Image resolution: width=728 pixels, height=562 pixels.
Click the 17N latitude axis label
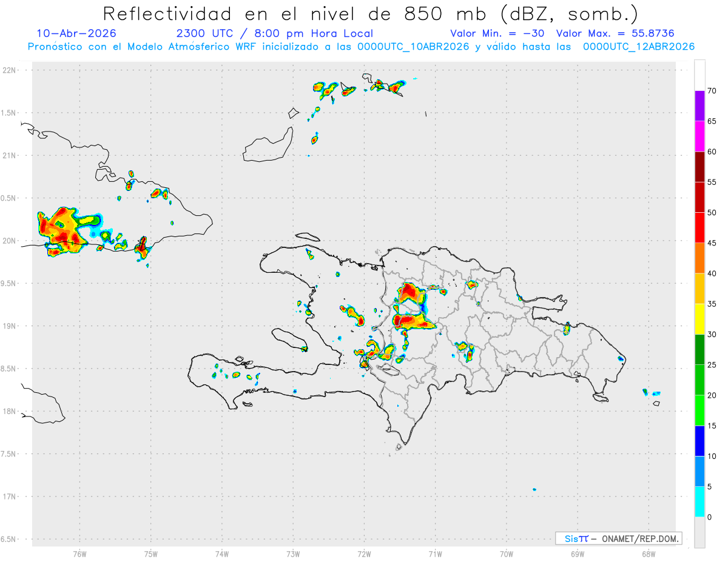10,497
